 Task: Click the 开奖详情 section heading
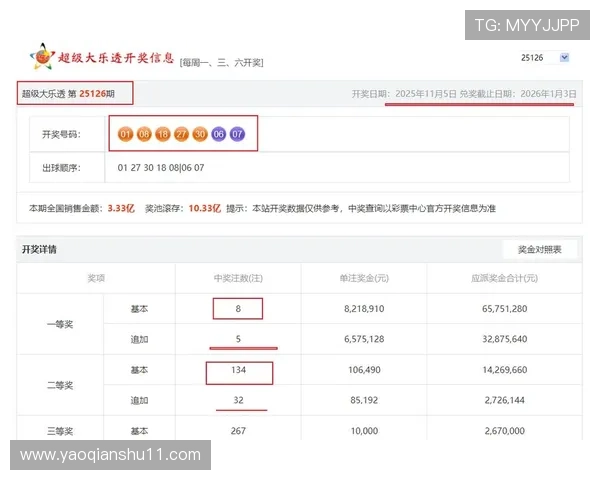[39, 250]
